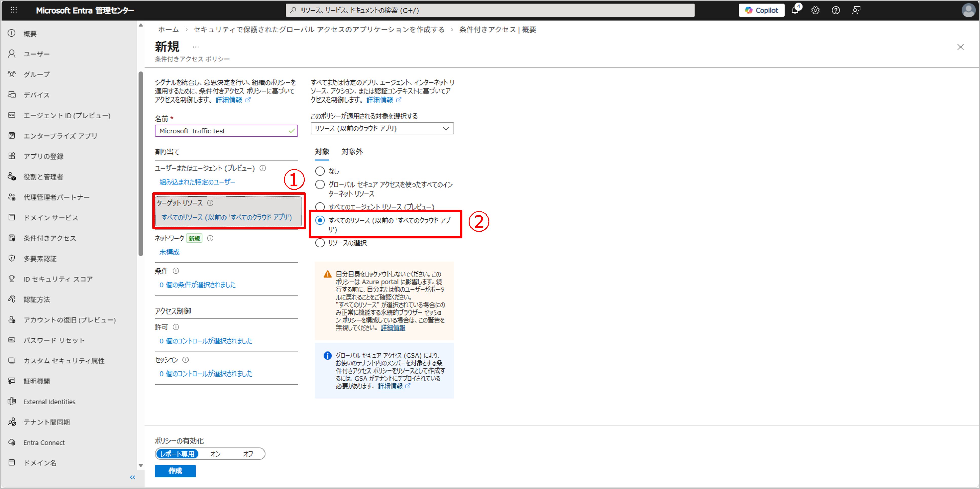980x489 pixels.
Task: Open the ellipsis menu next to 新規
Action: (x=196, y=47)
